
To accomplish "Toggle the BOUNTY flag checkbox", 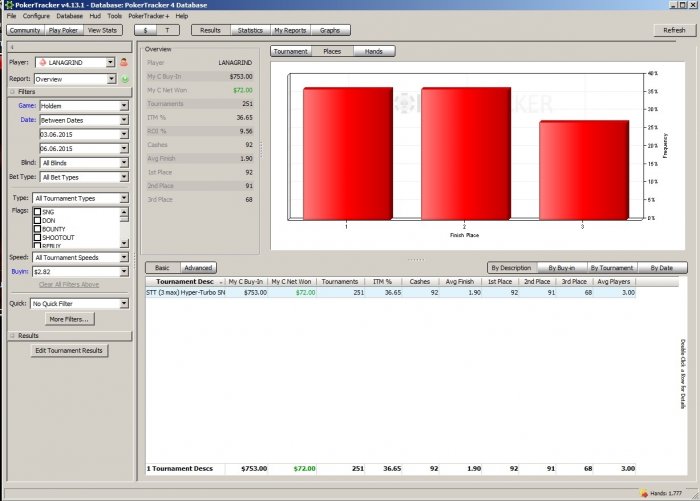I will coord(38,229).
